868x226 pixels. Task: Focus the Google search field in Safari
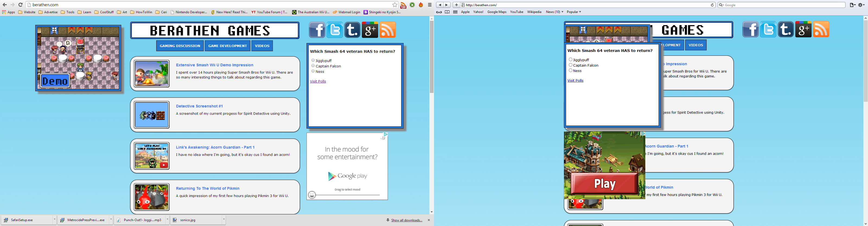pos(781,5)
